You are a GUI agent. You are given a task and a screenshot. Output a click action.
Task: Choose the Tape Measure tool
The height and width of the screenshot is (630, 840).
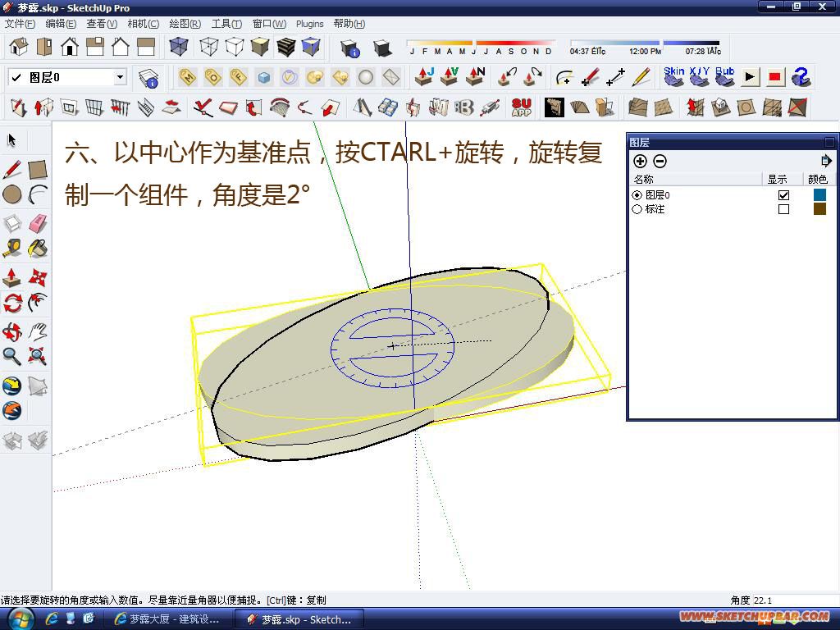point(12,249)
